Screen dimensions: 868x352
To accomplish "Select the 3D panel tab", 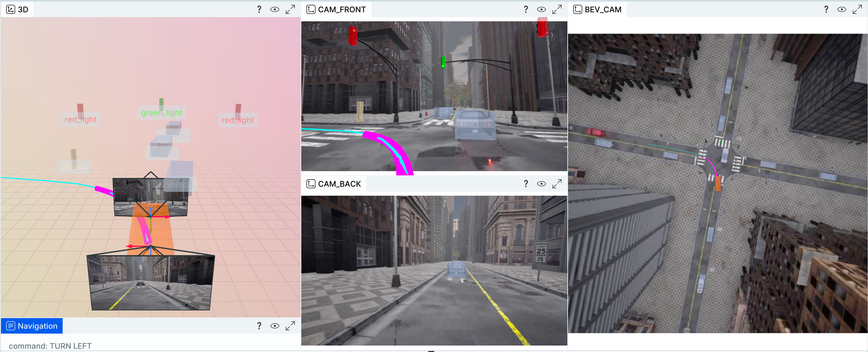I will pyautogui.click(x=17, y=9).
